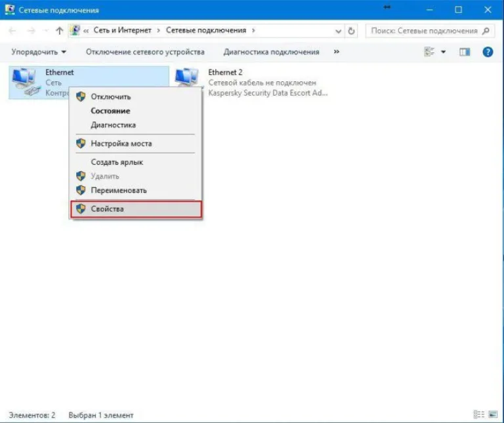Click the Forward navigation arrow

[x=31, y=31]
